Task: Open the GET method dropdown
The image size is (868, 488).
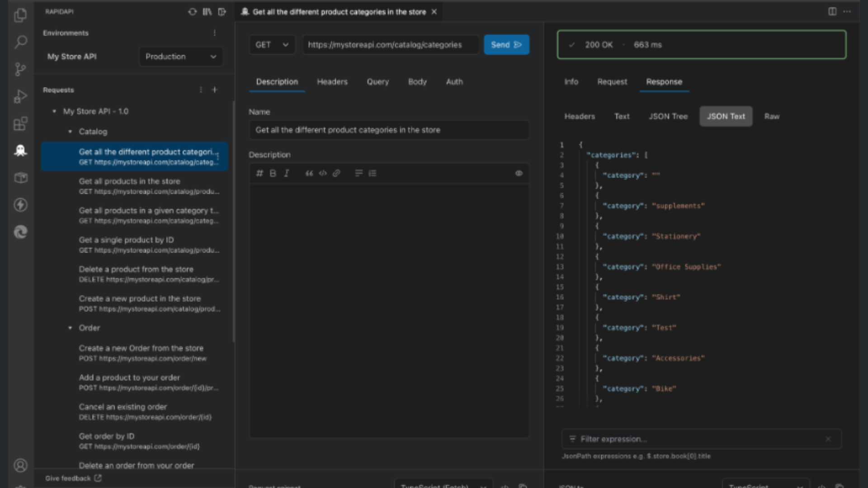Action: click(x=271, y=45)
